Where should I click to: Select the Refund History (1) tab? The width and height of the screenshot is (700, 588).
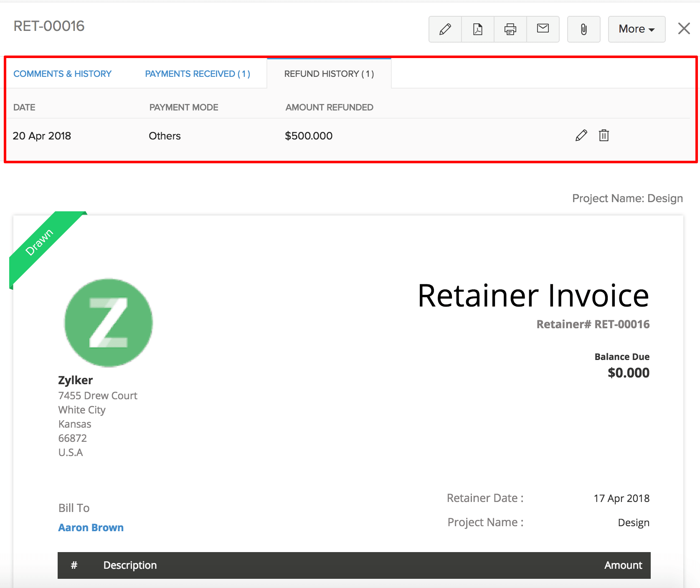coord(329,74)
